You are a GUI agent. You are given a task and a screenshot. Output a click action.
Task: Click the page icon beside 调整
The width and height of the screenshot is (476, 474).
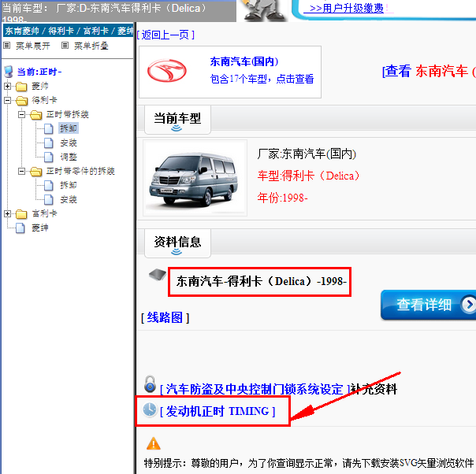pyautogui.click(x=49, y=157)
